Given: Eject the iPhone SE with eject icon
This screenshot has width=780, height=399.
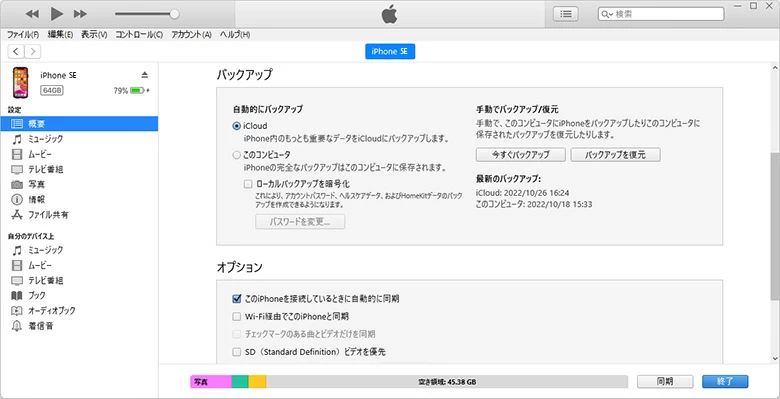Looking at the screenshot, I should (145, 75).
